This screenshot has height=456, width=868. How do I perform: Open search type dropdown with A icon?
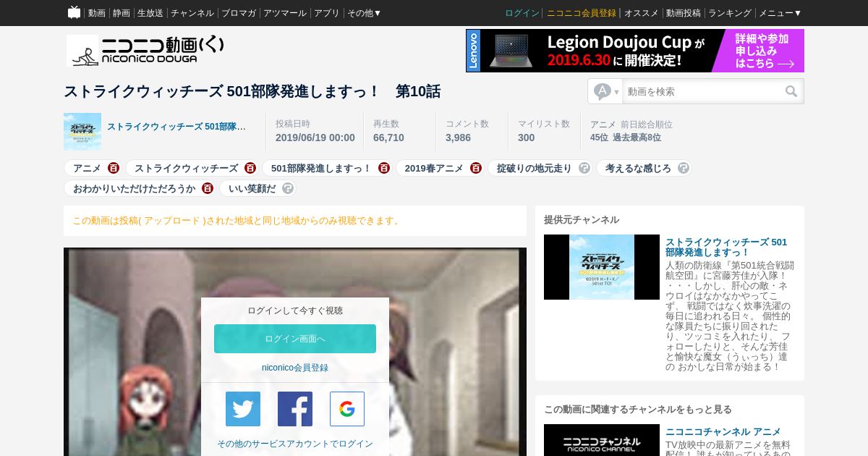click(x=605, y=91)
